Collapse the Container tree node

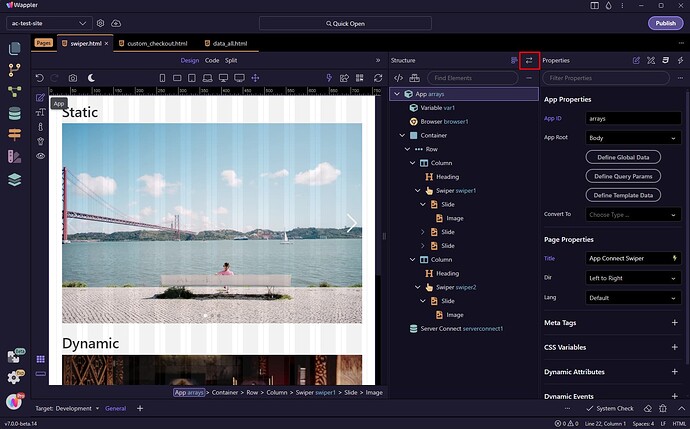click(402, 136)
